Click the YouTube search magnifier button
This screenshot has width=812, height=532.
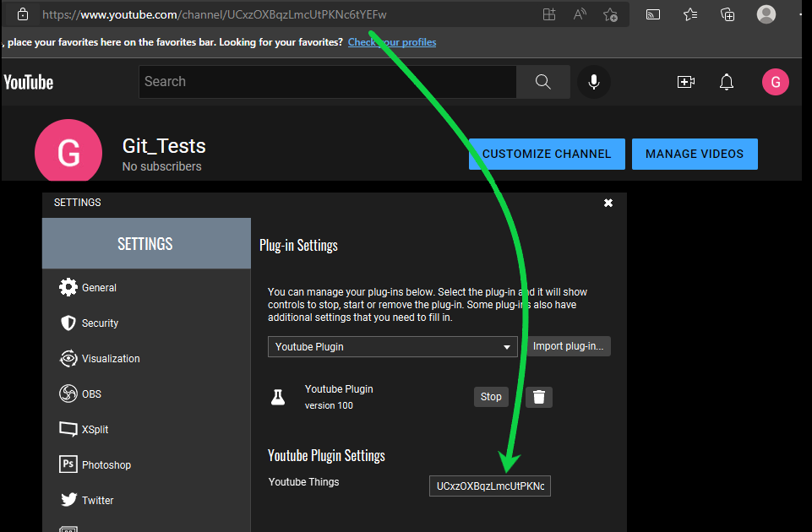pos(542,82)
